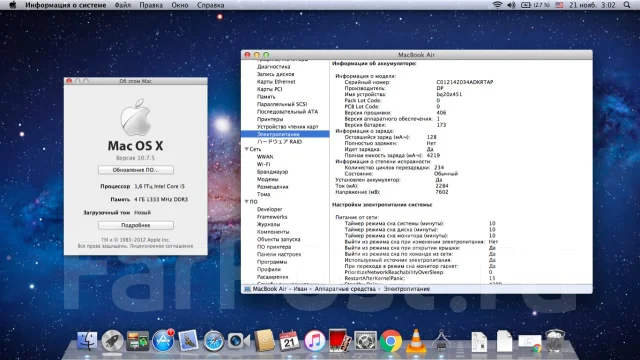The width and height of the screenshot is (640, 360).
Task: Select Размещения in sidebar
Action: (x=272, y=187)
